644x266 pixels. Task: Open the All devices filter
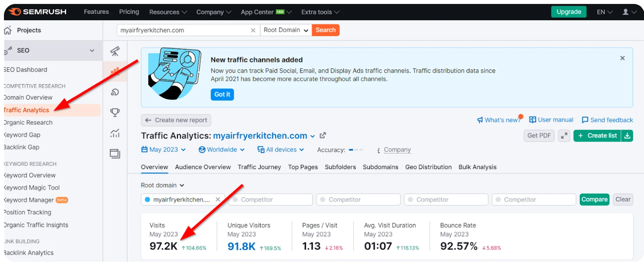281,150
